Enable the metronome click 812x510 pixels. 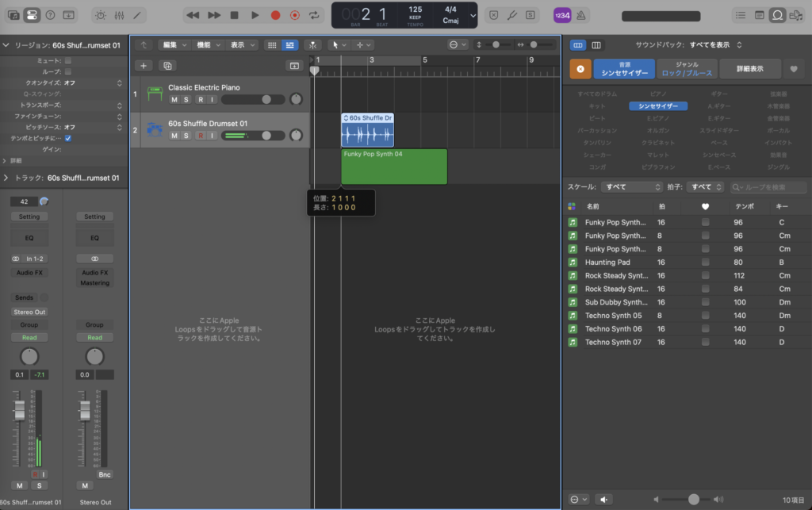click(581, 15)
